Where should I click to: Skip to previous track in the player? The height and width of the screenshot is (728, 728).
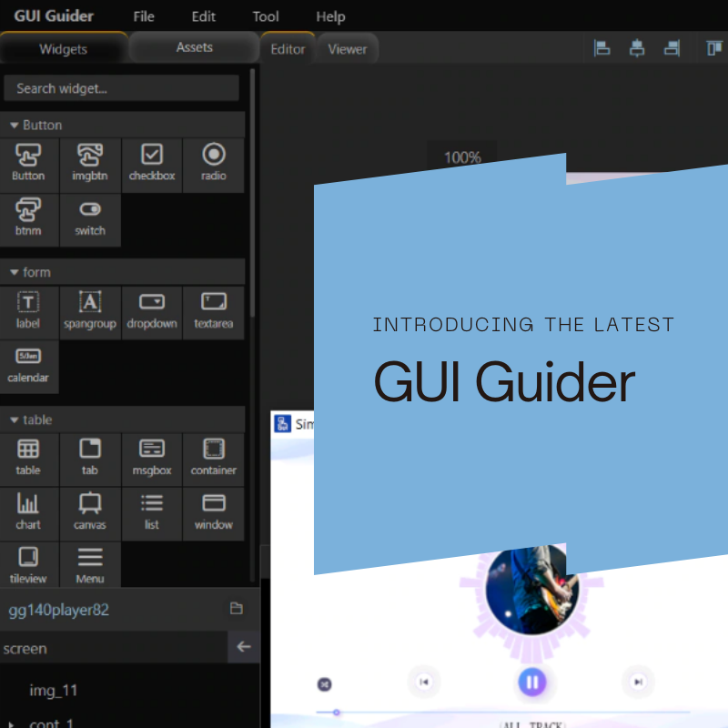(423, 682)
